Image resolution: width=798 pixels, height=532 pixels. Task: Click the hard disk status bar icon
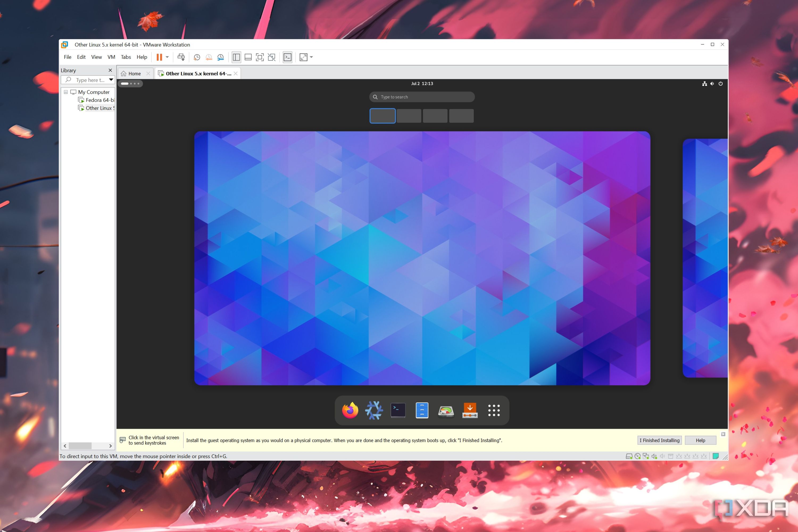(629, 456)
